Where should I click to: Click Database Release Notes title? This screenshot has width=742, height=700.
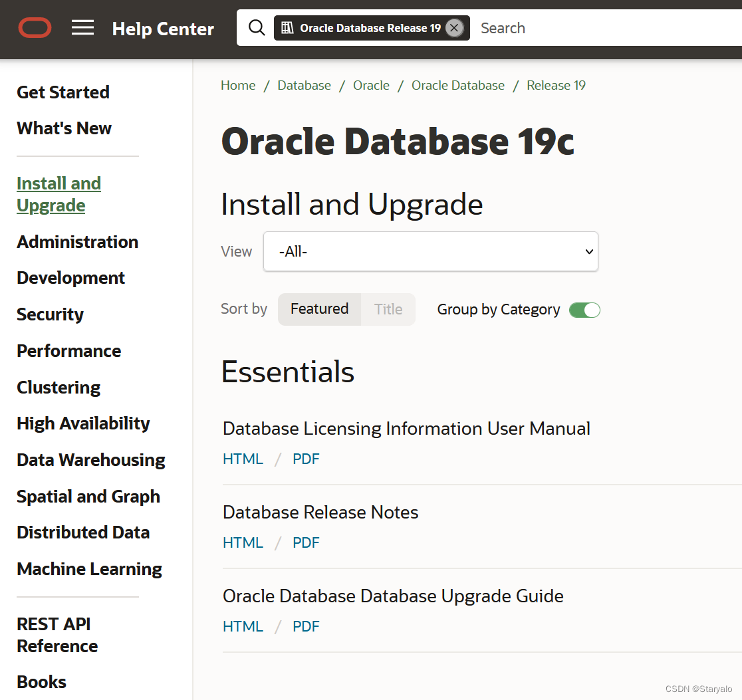(320, 512)
